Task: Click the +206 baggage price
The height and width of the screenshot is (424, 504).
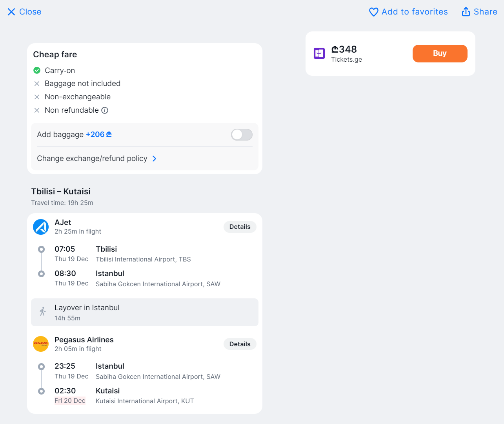Action: coord(95,134)
